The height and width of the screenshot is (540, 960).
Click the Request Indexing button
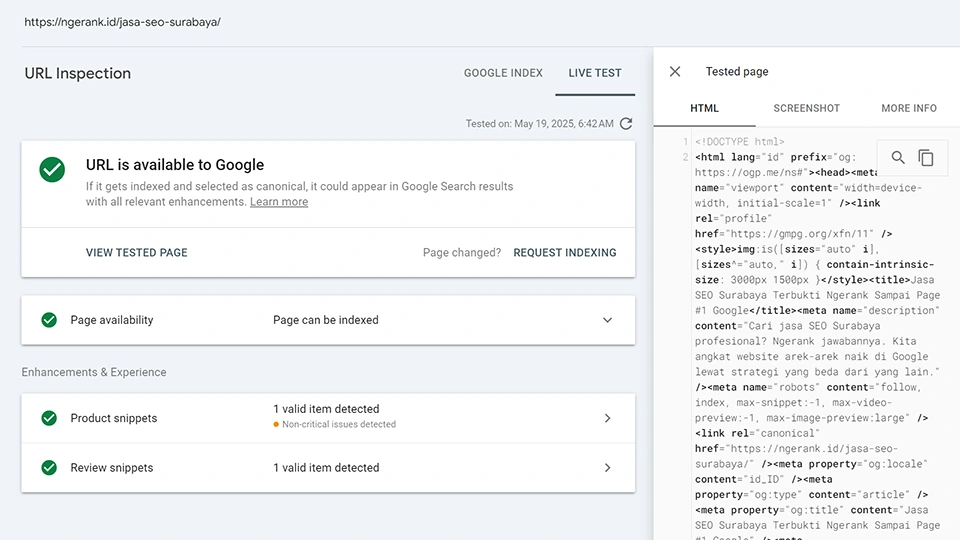pyautogui.click(x=565, y=253)
